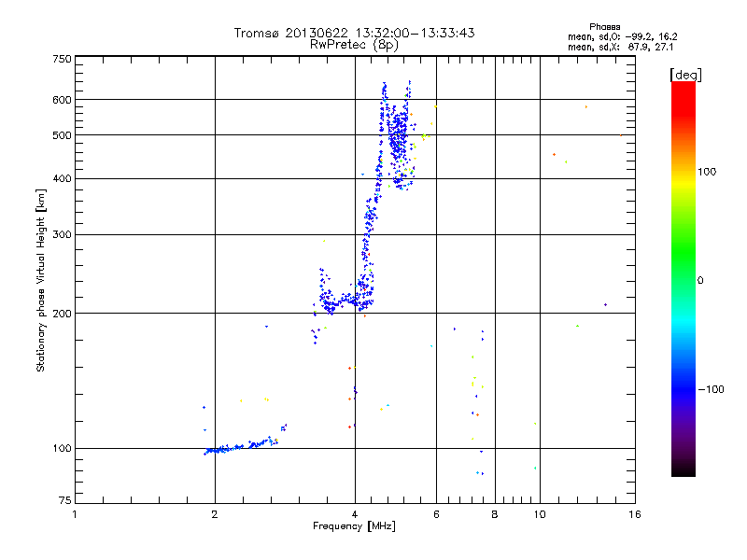Viewport: 747px width, 560px height.
Task: Click the y-axis tick label '750'
Action: coord(62,59)
